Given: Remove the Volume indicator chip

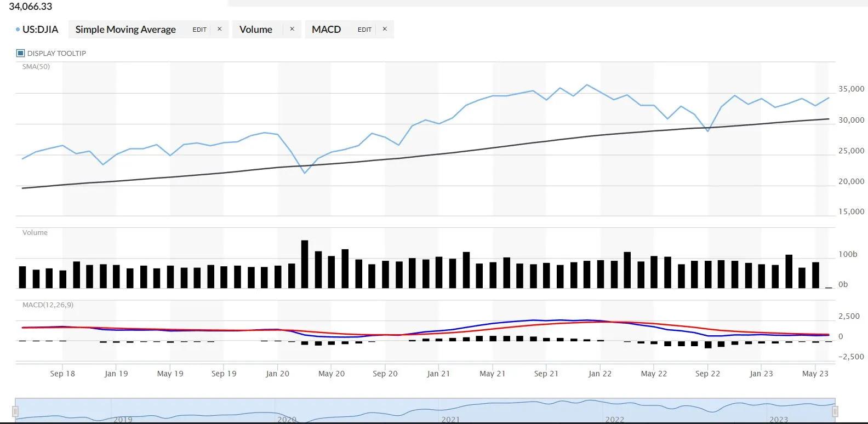Looking at the screenshot, I should click(x=292, y=29).
